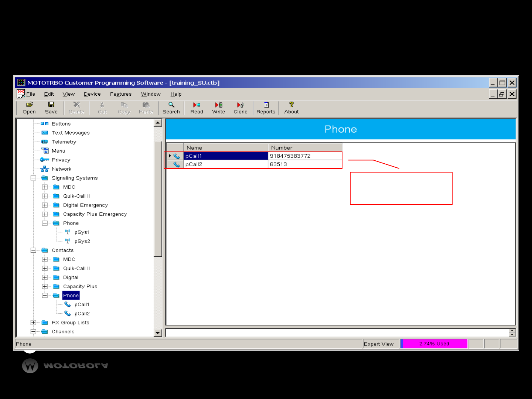Open the File menu
Screen dimensions: 532x399
(31, 94)
